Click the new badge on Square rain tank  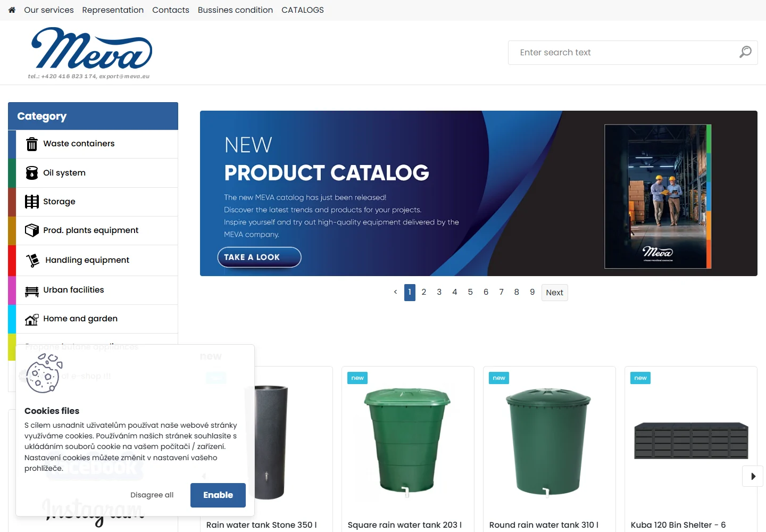(x=357, y=378)
